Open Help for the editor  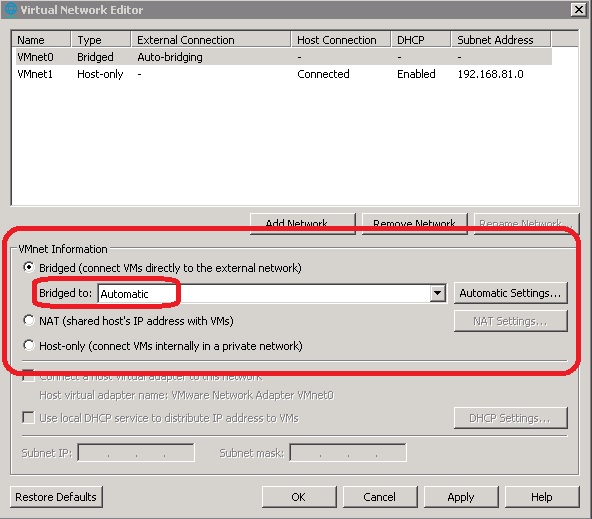(542, 497)
